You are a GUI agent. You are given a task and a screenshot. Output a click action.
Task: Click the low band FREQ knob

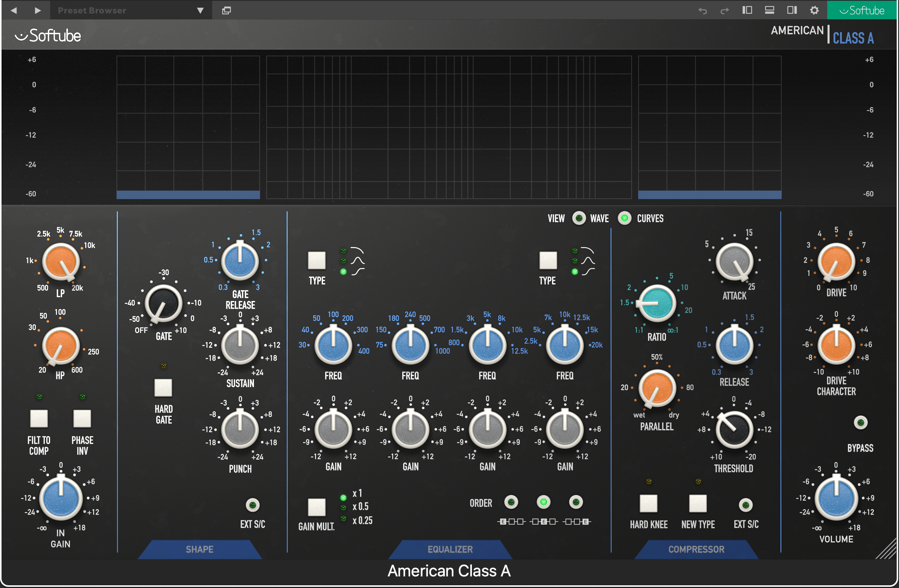pos(333,345)
